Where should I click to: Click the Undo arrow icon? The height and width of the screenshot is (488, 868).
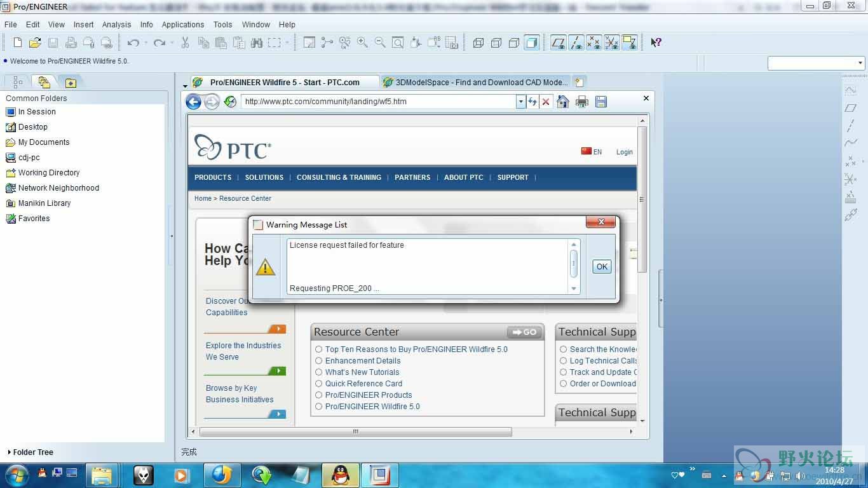[x=133, y=43]
